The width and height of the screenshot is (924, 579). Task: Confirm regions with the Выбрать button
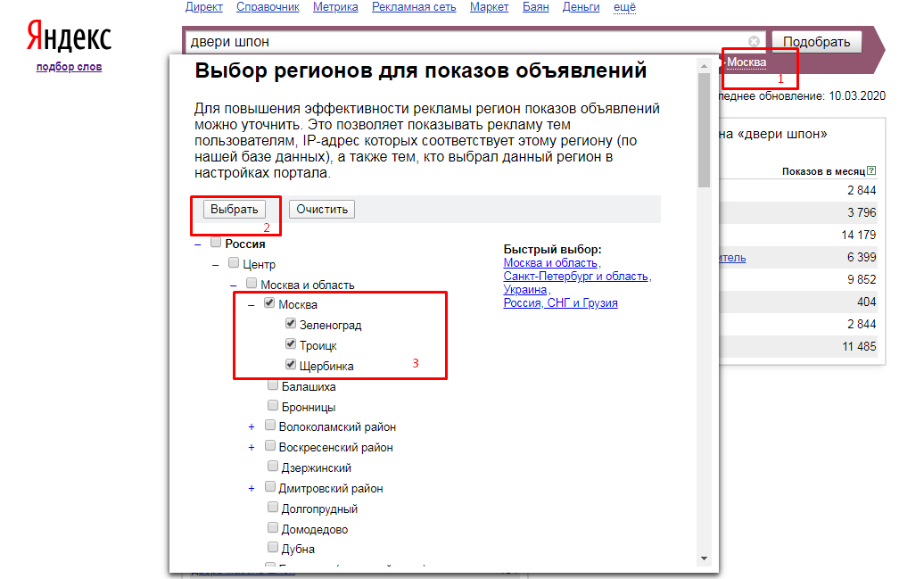[x=234, y=210]
